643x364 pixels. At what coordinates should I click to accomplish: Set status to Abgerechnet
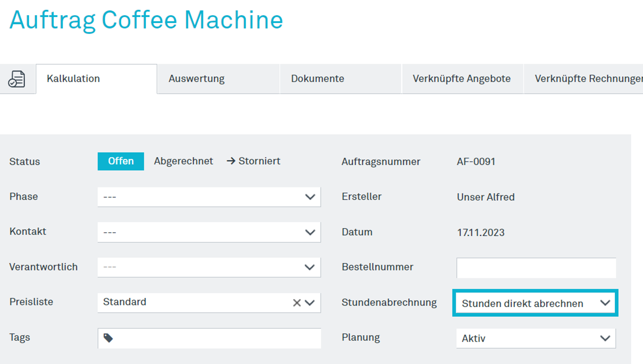(x=183, y=161)
